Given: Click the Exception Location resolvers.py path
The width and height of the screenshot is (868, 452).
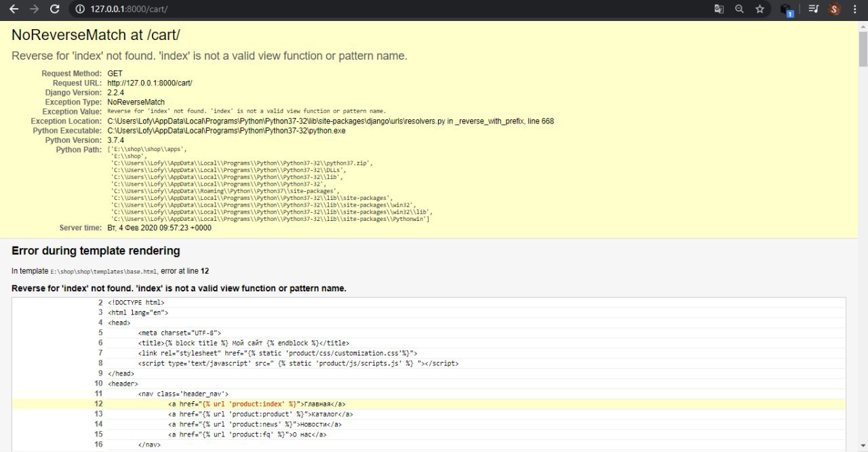Looking at the screenshot, I should pos(330,121).
